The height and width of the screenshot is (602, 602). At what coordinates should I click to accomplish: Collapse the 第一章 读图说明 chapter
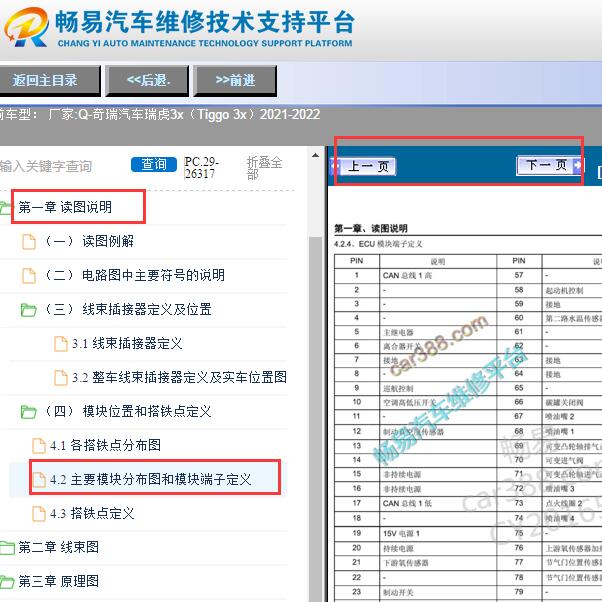pos(65,207)
